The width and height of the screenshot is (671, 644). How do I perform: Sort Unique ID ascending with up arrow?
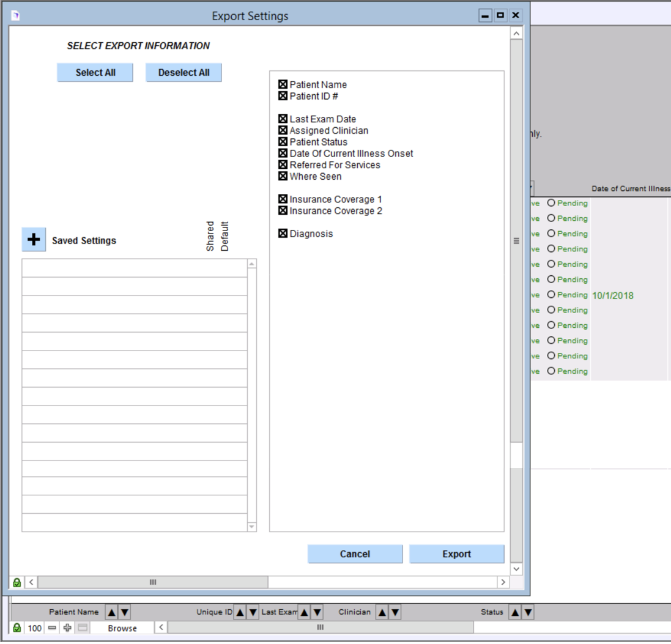[240, 612]
